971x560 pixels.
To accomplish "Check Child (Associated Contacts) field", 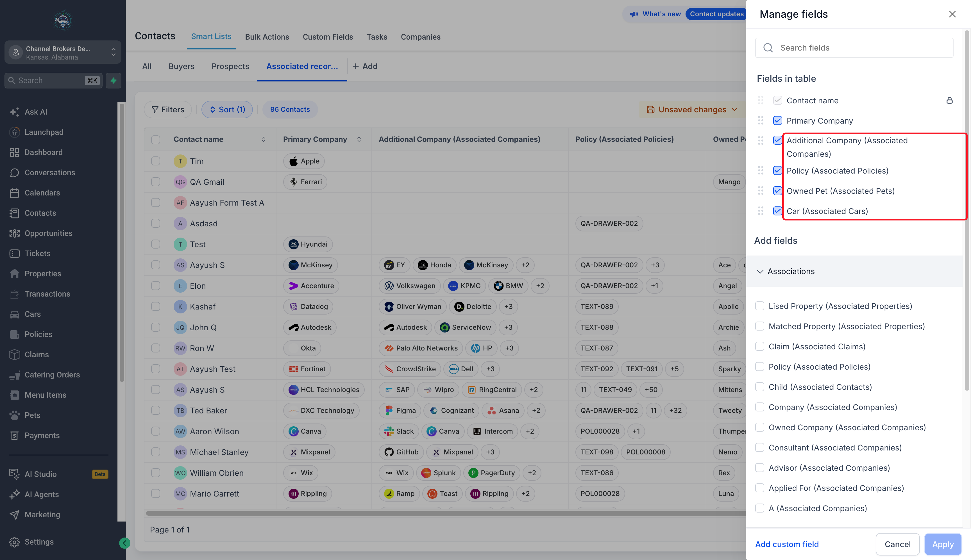I will tap(759, 387).
